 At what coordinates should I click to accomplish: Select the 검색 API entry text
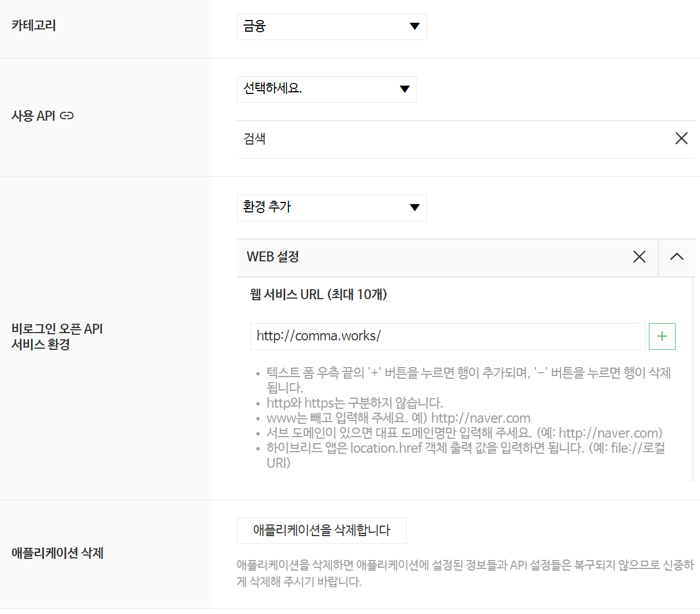(x=255, y=139)
